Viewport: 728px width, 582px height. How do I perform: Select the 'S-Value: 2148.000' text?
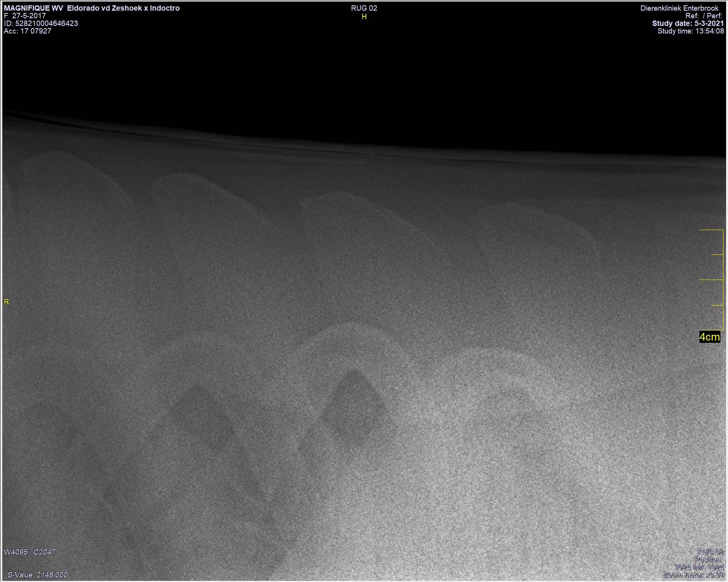click(x=38, y=575)
